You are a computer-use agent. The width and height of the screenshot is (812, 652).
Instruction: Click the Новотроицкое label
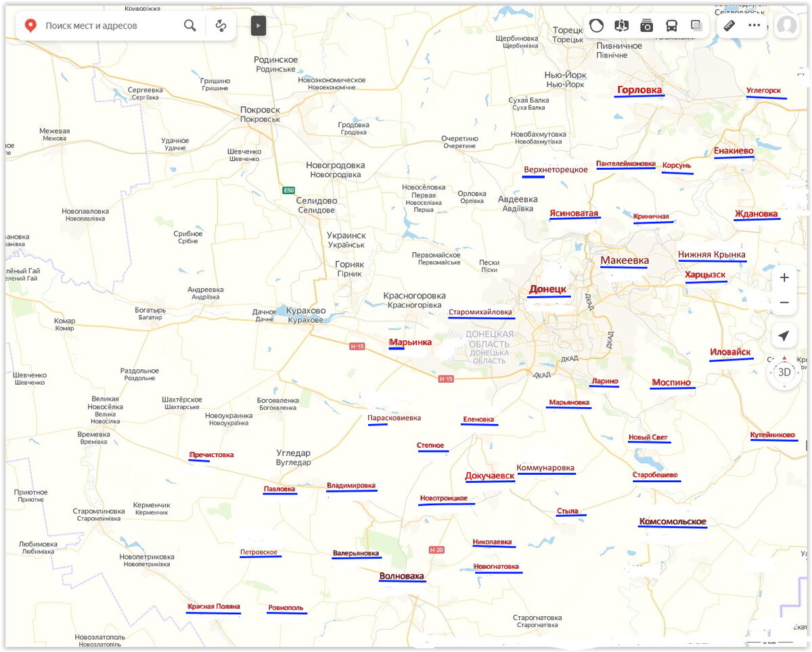pyautogui.click(x=443, y=498)
